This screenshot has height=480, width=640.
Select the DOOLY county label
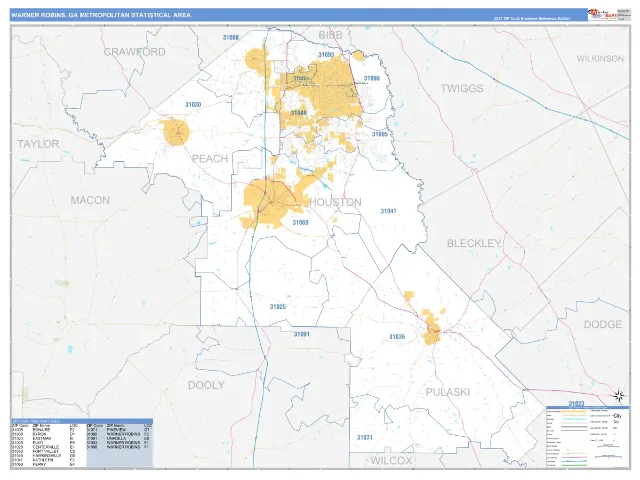tap(206, 385)
